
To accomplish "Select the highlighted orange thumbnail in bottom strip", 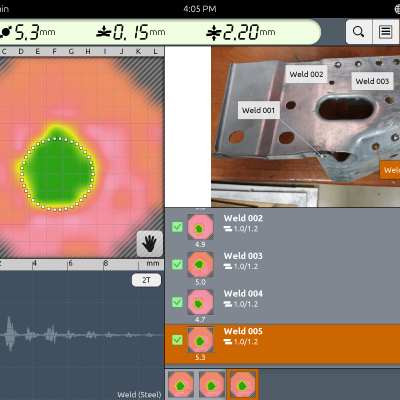I will (x=243, y=385).
